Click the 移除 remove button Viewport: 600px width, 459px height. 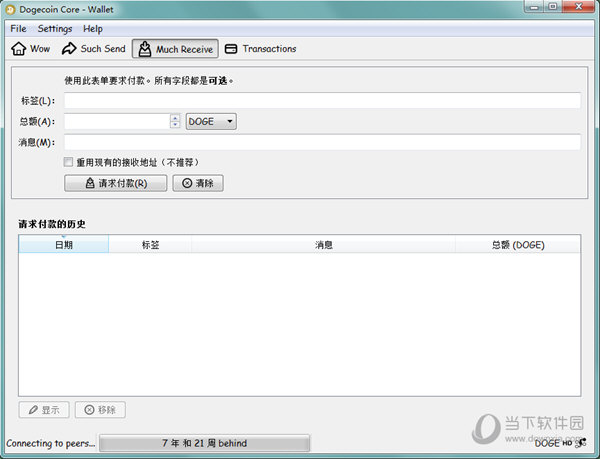[x=100, y=410]
